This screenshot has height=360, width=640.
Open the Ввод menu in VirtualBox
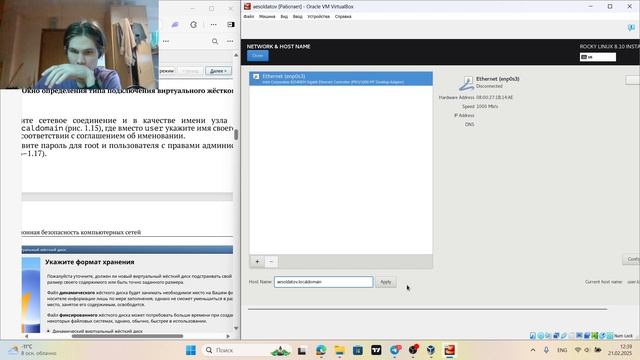point(298,17)
